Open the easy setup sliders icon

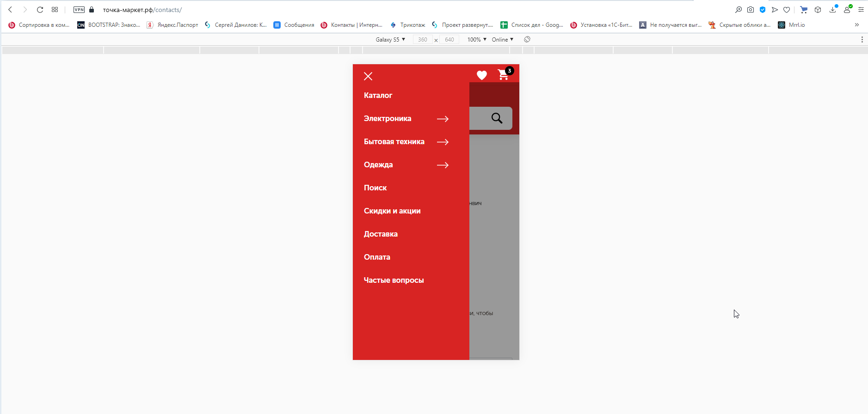[x=861, y=10]
